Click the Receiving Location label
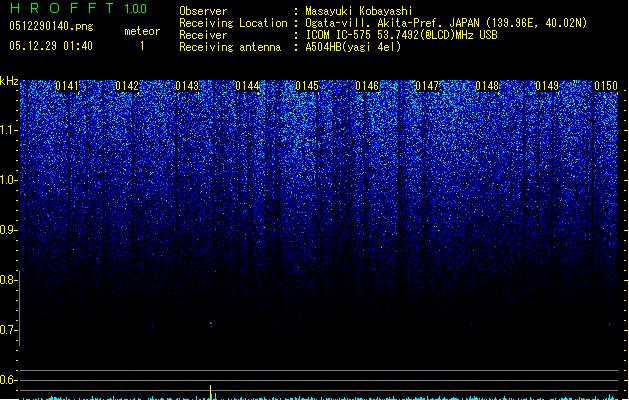629x400 pixels. pos(233,23)
